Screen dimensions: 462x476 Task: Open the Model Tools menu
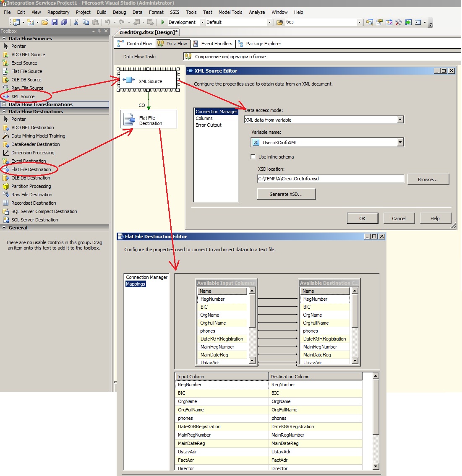[x=230, y=12]
